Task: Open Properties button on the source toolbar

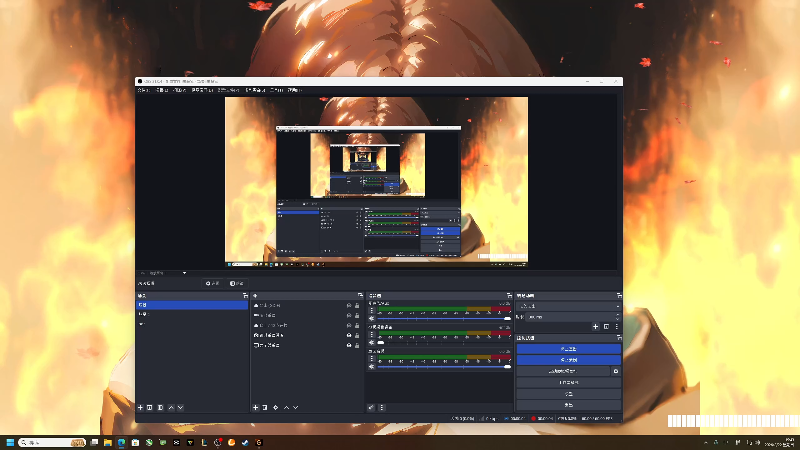Action: tap(212, 283)
